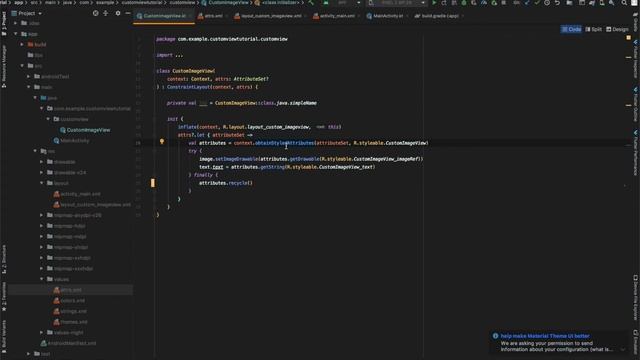Collapse the java folder
The height and width of the screenshot is (360, 640).
click(x=36, y=98)
